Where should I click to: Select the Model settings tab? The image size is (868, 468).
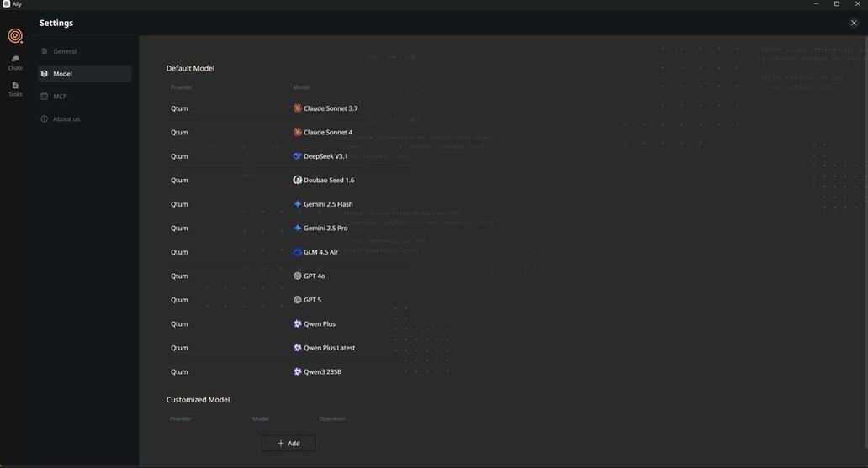85,74
